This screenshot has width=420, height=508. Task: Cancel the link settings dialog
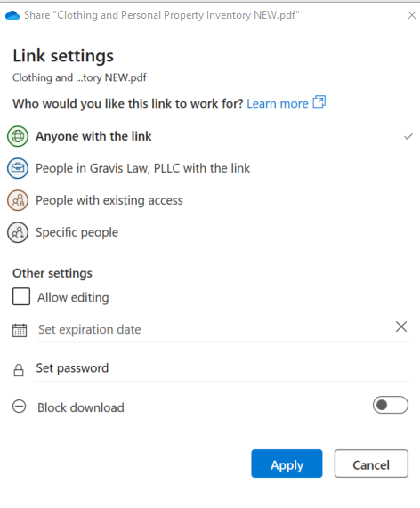click(371, 464)
